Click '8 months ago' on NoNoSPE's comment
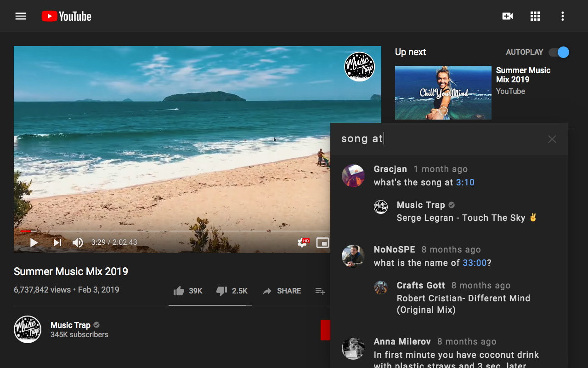The image size is (588, 368). click(451, 249)
